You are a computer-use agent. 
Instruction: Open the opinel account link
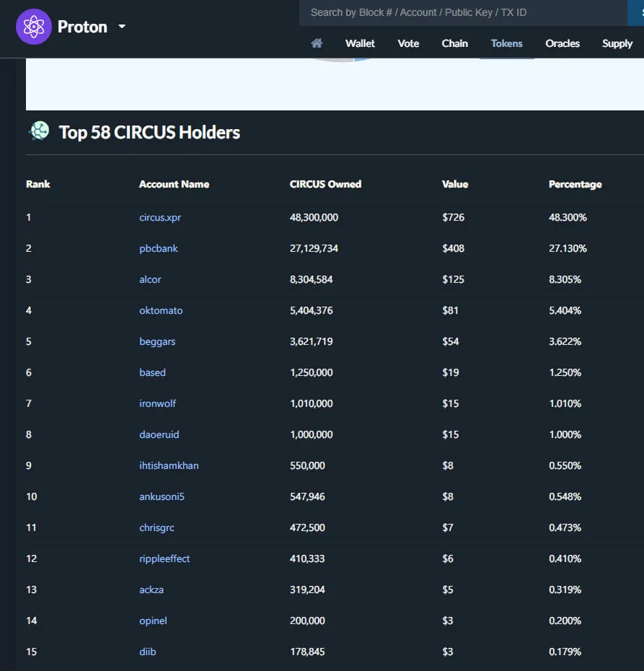(x=153, y=621)
